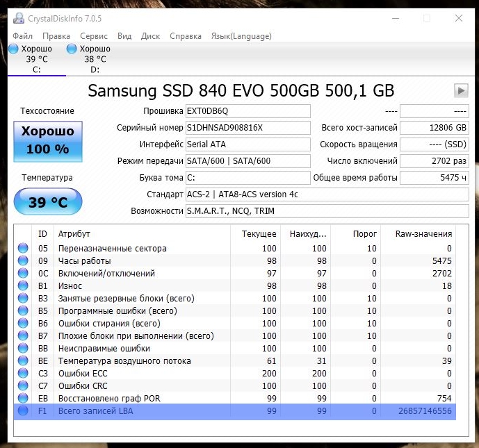The height and width of the screenshot is (448, 479).
Task: Select the Ошибки CRC row
Action: 234,385
